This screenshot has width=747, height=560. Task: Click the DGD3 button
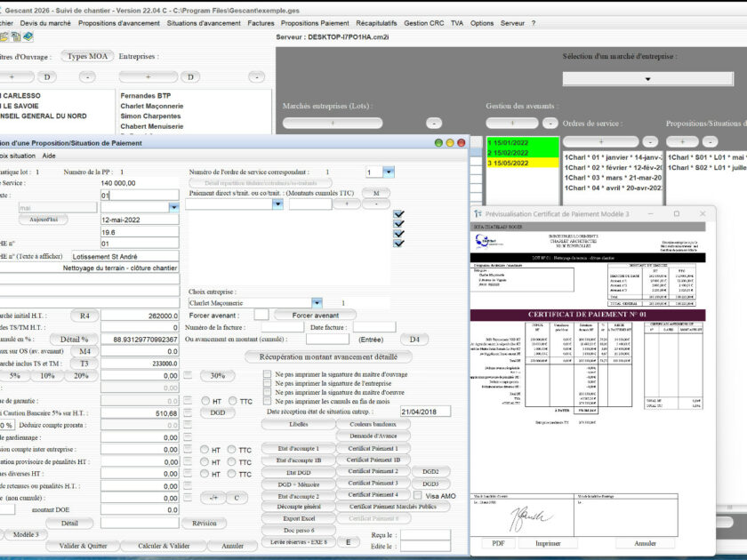430,484
